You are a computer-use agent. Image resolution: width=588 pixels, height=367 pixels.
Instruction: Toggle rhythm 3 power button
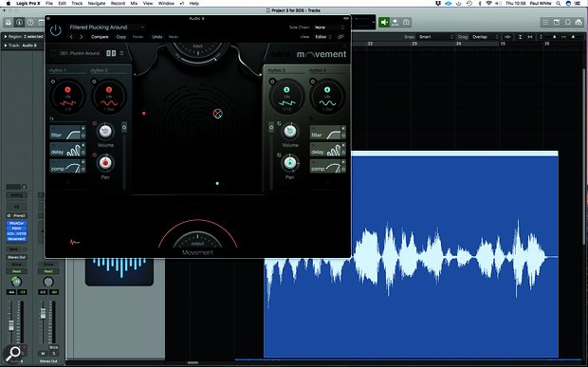pos(272,82)
